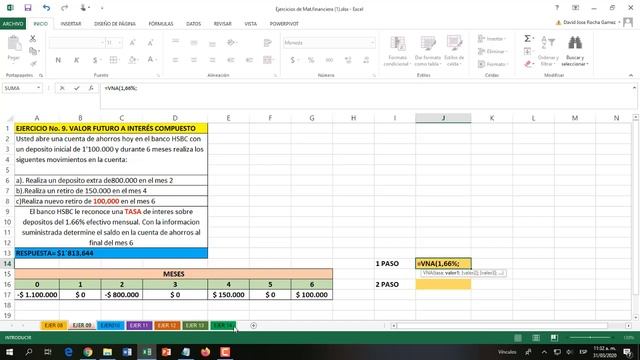Screen dimensions: 640x360
Task: Open the font size dropdown
Action: [119, 42]
